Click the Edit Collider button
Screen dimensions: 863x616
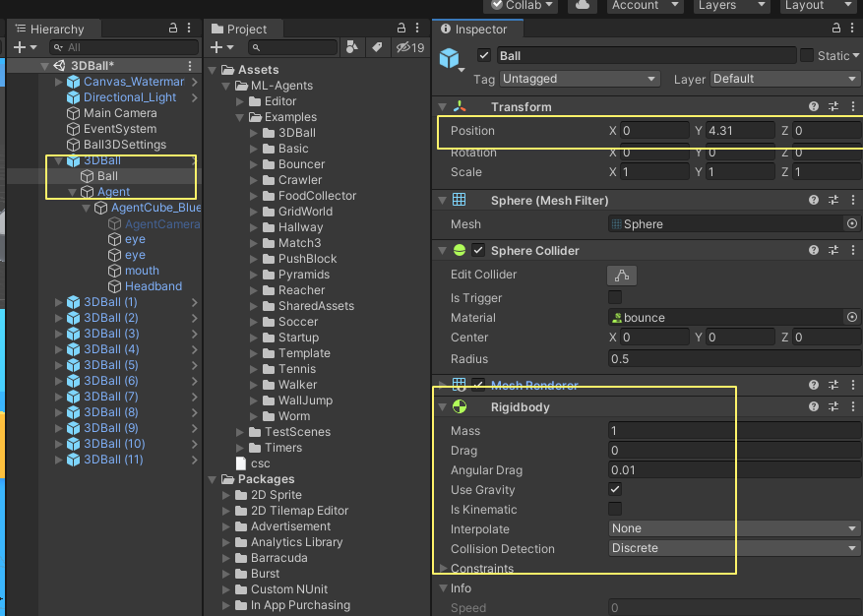coord(622,276)
